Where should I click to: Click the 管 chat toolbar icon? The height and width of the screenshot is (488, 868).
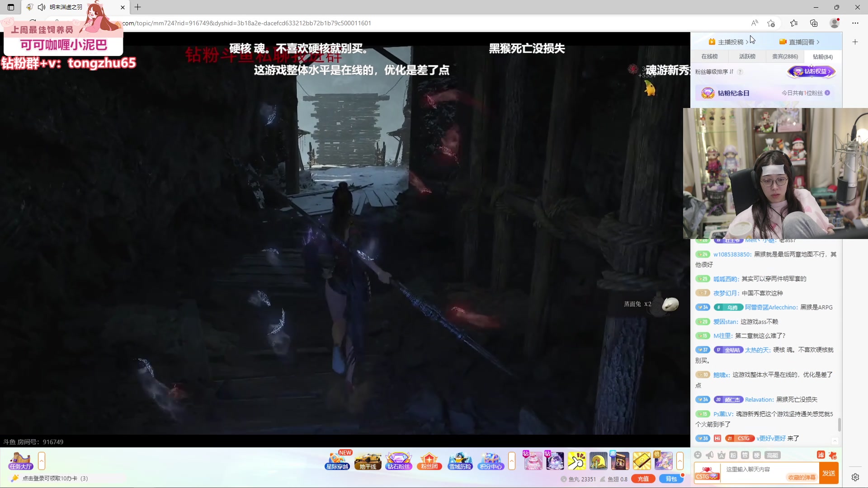coord(745,455)
